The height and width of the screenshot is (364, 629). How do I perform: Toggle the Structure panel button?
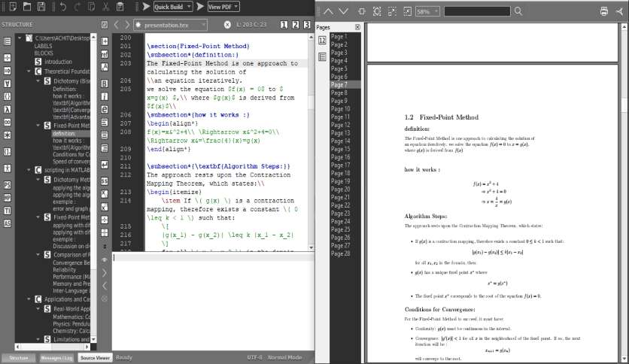[19, 357]
